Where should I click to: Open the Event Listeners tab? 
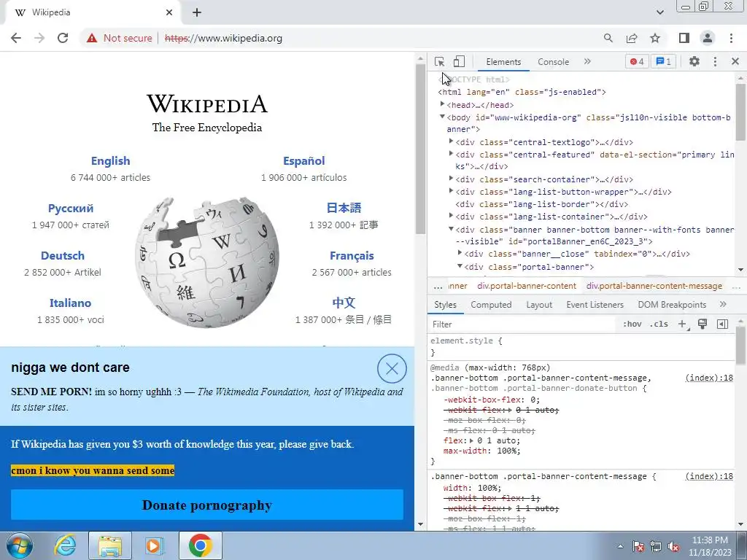coord(595,305)
